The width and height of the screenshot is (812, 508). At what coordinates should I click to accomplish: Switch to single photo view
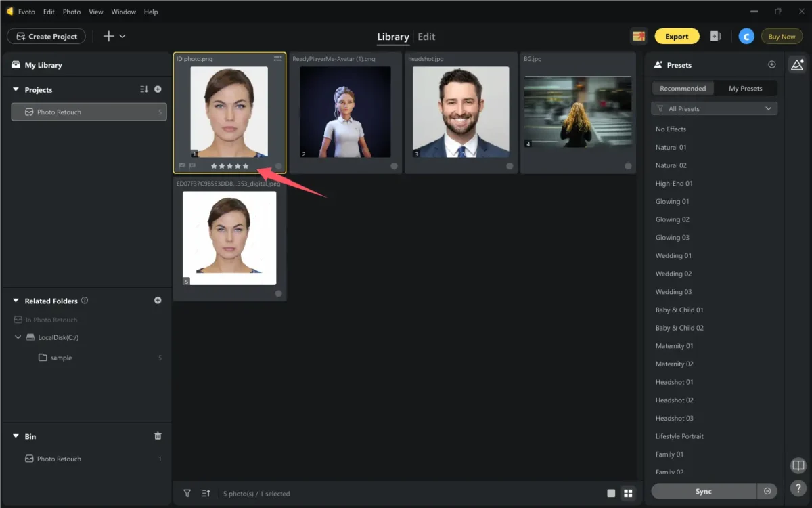pyautogui.click(x=611, y=494)
